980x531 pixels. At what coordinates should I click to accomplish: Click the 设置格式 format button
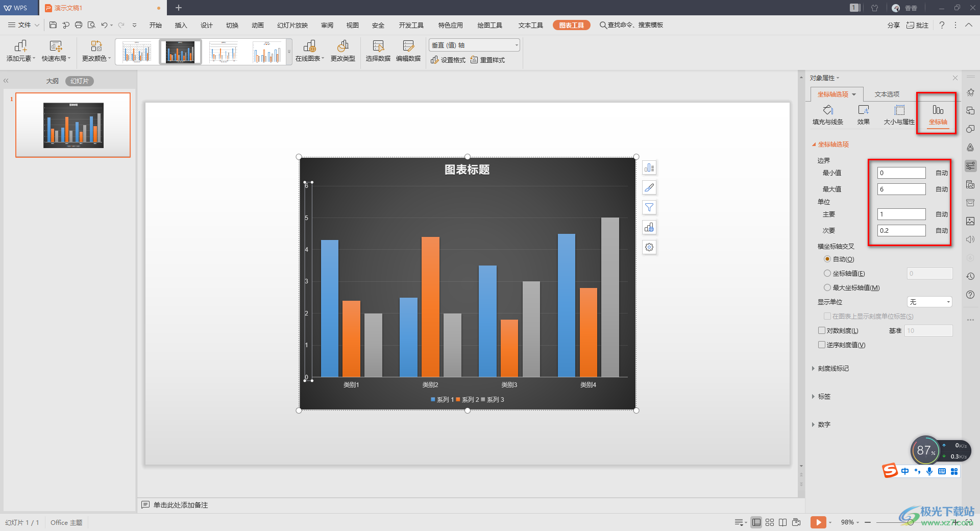448,60
